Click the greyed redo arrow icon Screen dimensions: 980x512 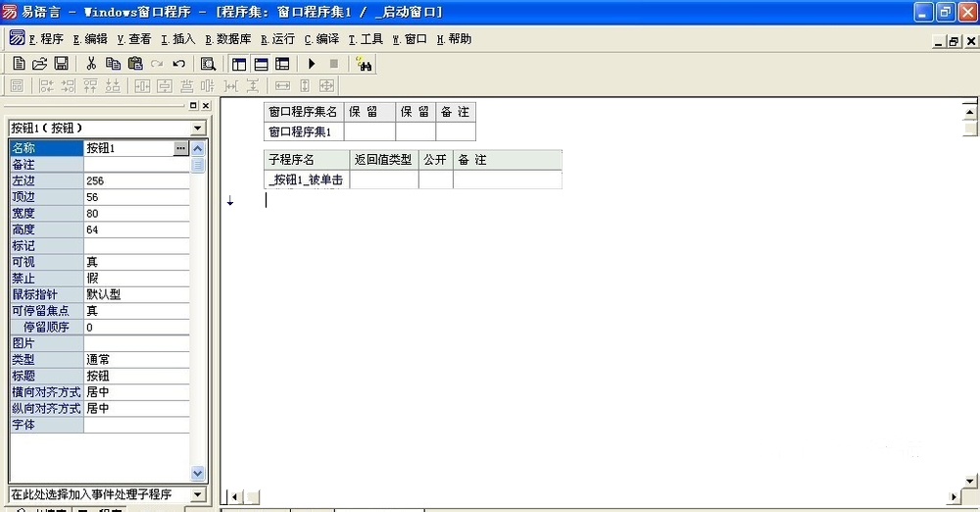[157, 64]
